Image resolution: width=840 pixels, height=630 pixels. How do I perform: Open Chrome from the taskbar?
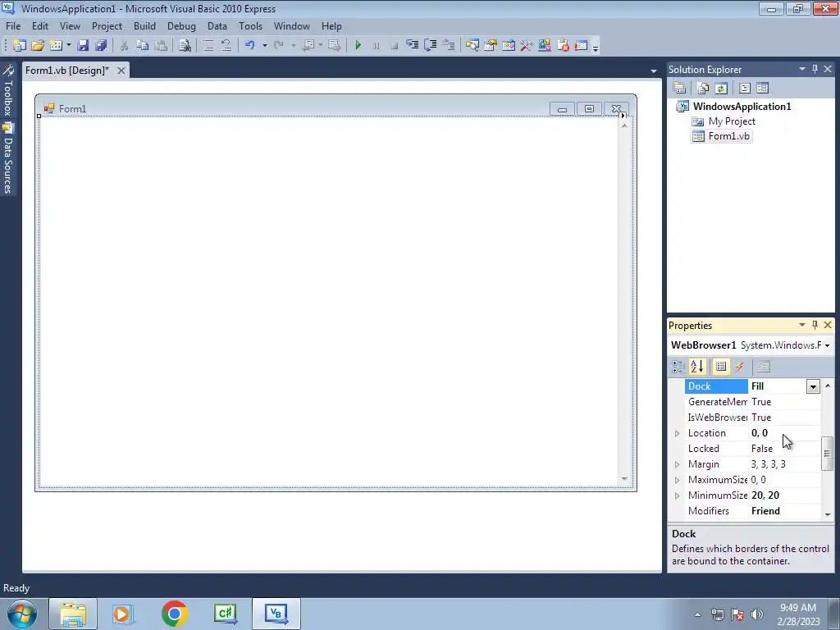[174, 614]
